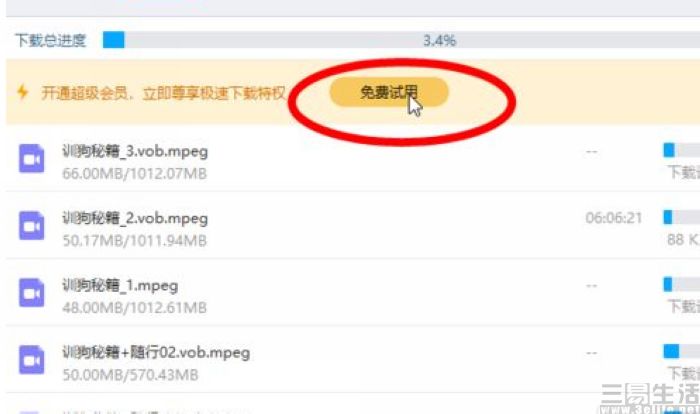This screenshot has width=700, height=414.
Task: Click the 3.4% progress percentage label
Action: [440, 41]
